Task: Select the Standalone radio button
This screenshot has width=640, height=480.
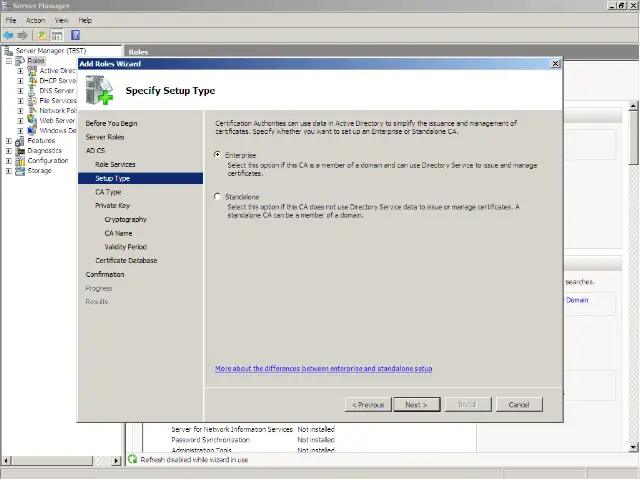Action: tap(218, 196)
